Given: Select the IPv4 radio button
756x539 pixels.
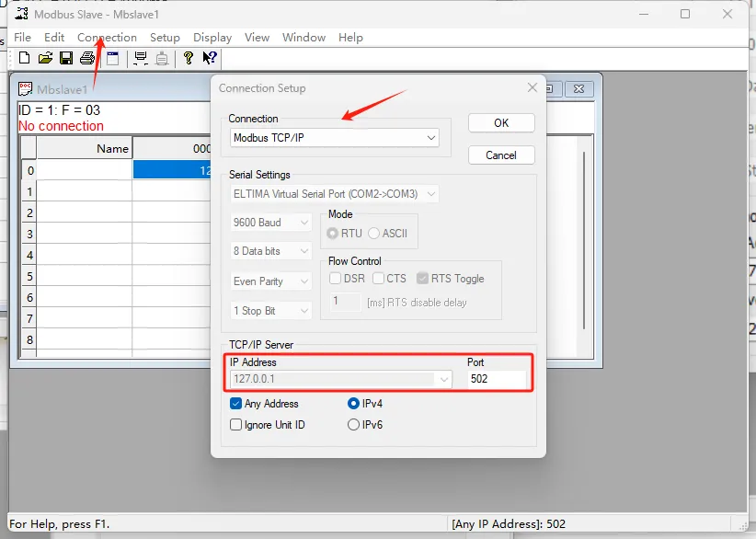Looking at the screenshot, I should coord(353,404).
